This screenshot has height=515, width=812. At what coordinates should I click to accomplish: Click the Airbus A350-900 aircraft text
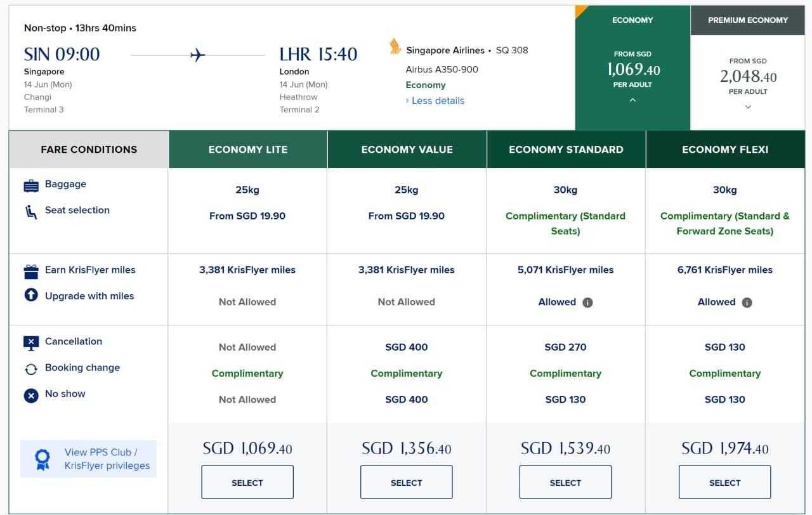click(442, 69)
